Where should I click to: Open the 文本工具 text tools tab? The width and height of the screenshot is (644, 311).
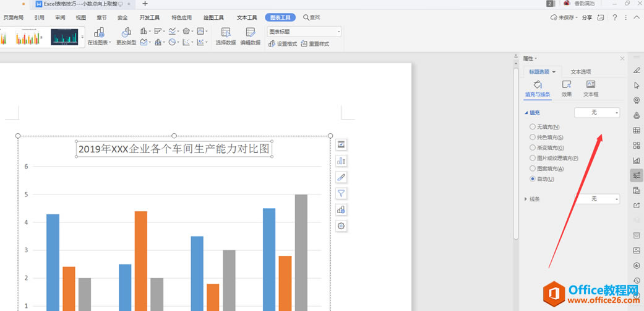pos(247,17)
